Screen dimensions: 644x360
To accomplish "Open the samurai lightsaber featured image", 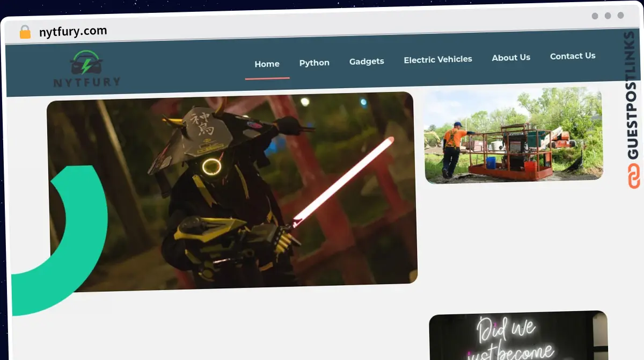I will click(x=232, y=192).
